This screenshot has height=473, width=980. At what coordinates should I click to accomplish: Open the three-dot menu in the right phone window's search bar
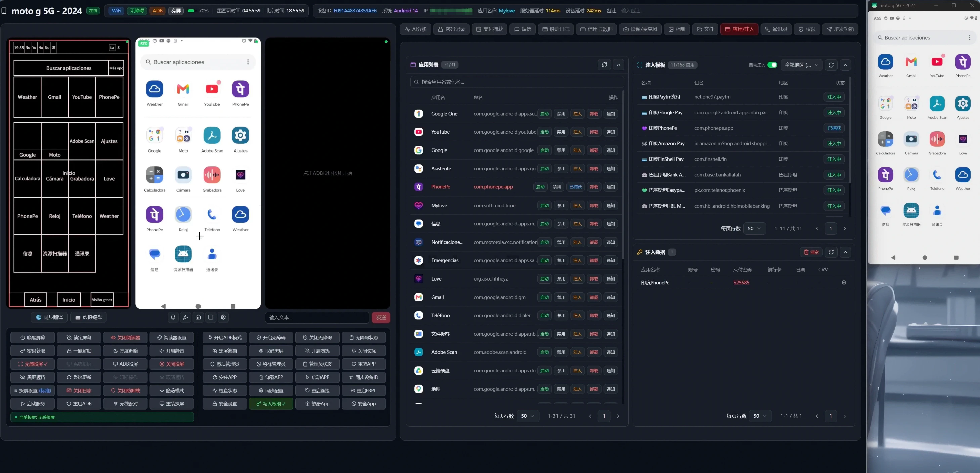[969, 38]
